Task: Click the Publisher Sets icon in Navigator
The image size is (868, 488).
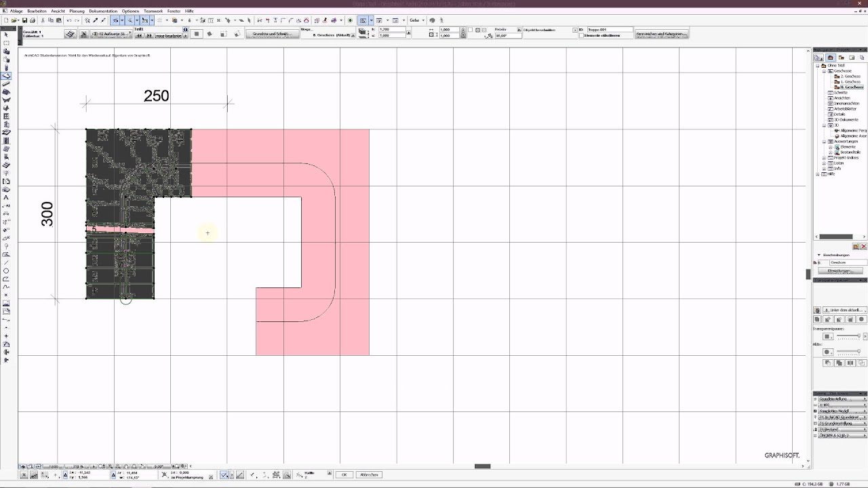Action: [x=862, y=58]
